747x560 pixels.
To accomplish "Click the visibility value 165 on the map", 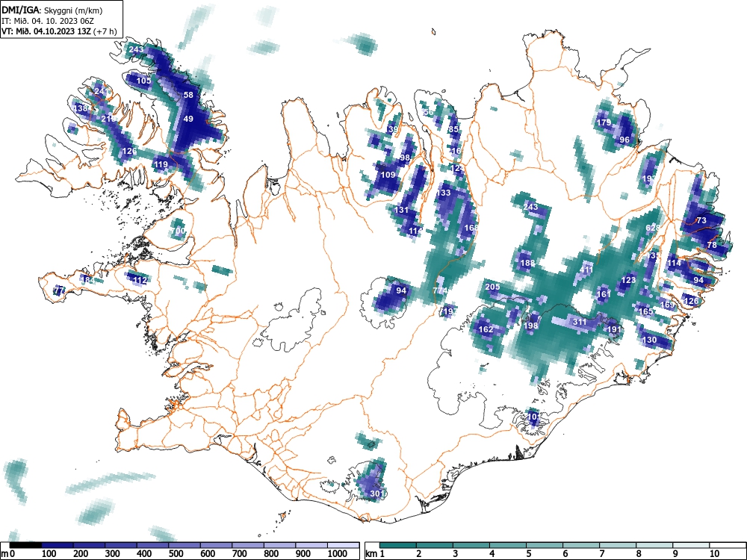I will click(646, 311).
